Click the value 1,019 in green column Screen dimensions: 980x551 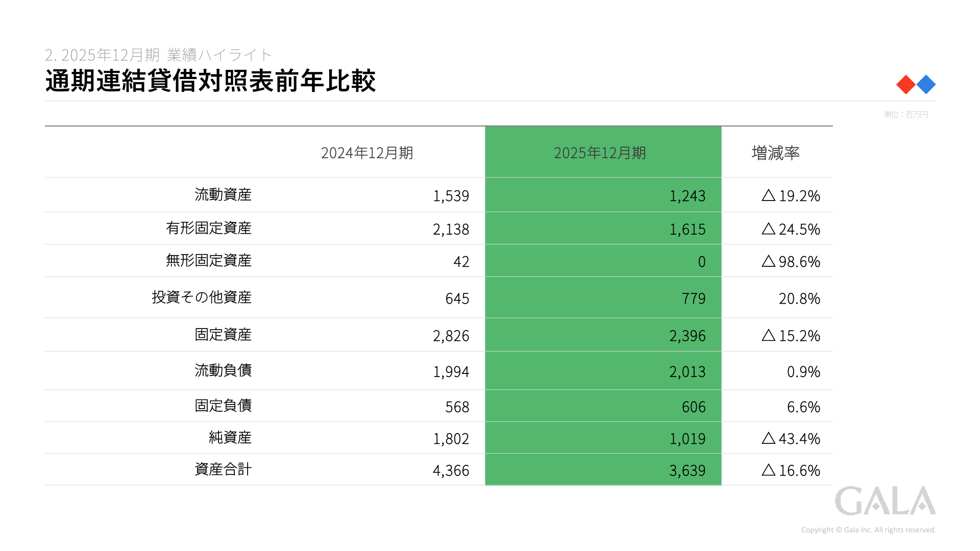[x=687, y=439]
